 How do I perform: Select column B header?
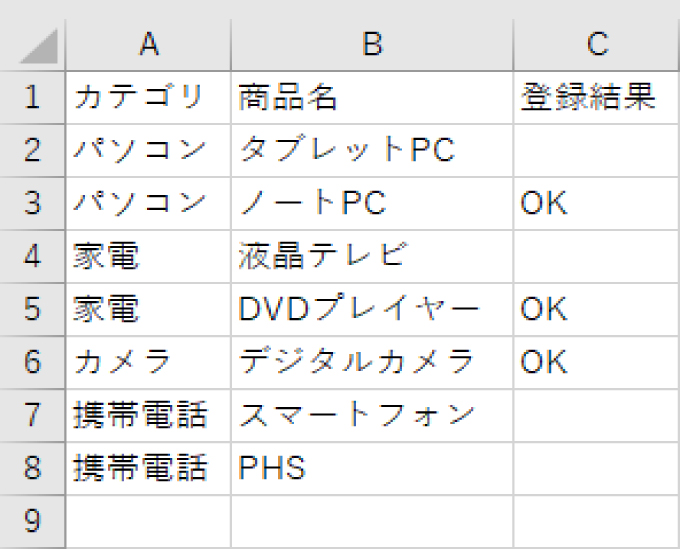[372, 45]
